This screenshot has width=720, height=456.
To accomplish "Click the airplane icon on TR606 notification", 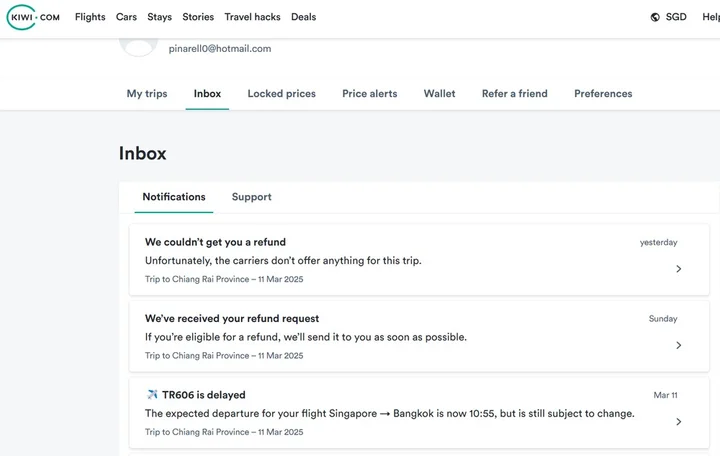I will pyautogui.click(x=152, y=395).
